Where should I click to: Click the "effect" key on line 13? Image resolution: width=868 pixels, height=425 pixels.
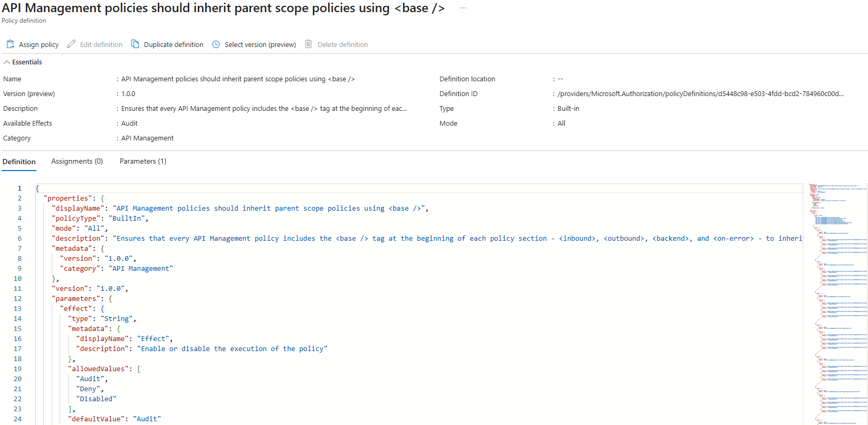coord(76,309)
